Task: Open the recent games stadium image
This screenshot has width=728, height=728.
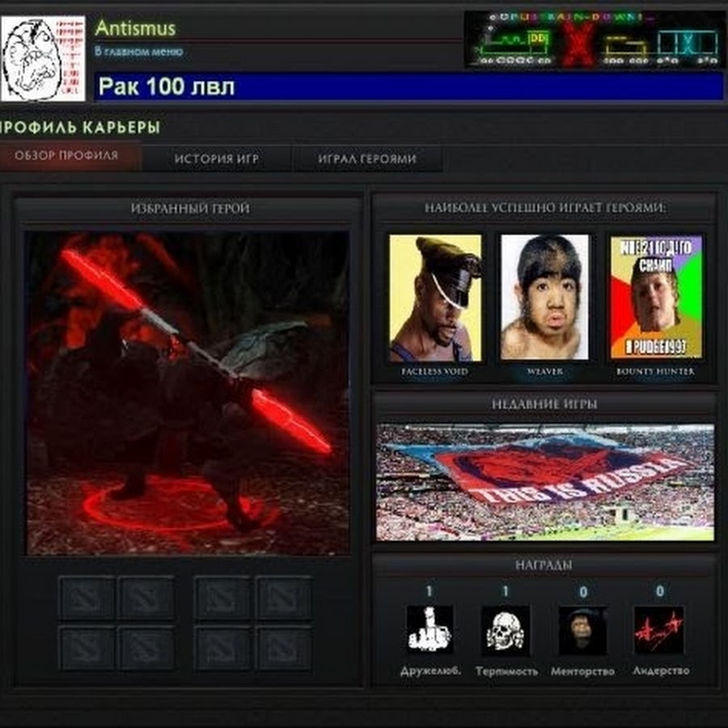Action: 544,482
